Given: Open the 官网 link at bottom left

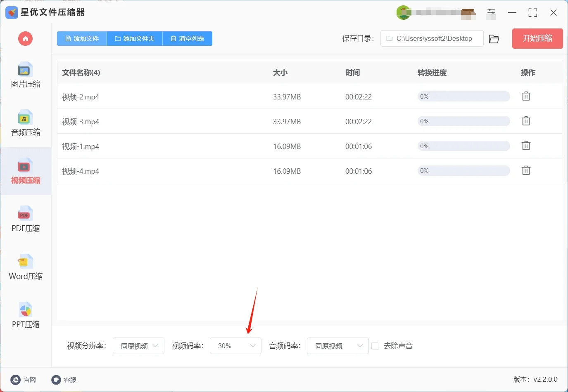Looking at the screenshot, I should (x=24, y=380).
